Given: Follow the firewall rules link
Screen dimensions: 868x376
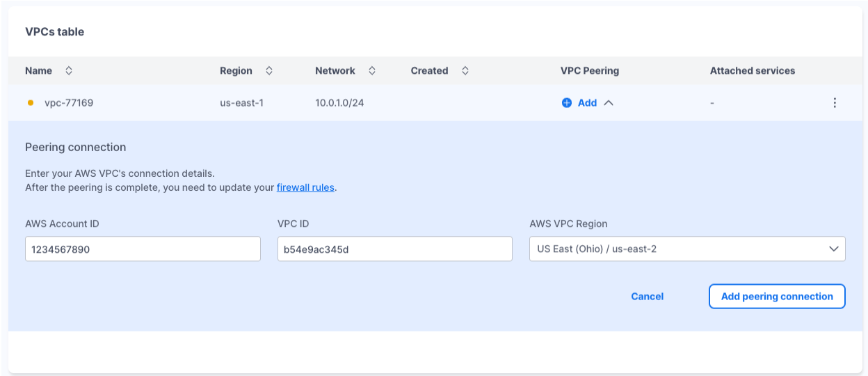Looking at the screenshot, I should coord(305,187).
